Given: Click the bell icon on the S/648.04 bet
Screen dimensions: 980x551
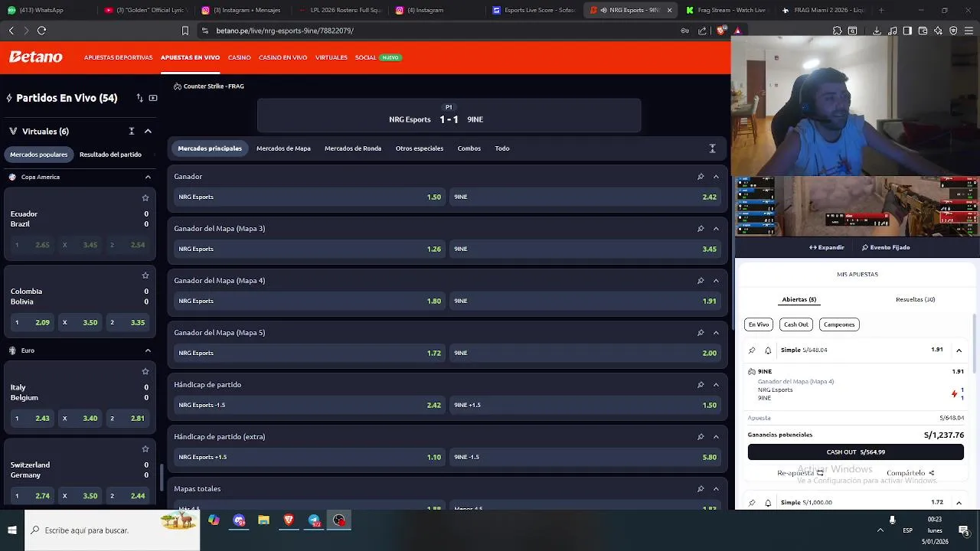Looking at the screenshot, I should (768, 350).
